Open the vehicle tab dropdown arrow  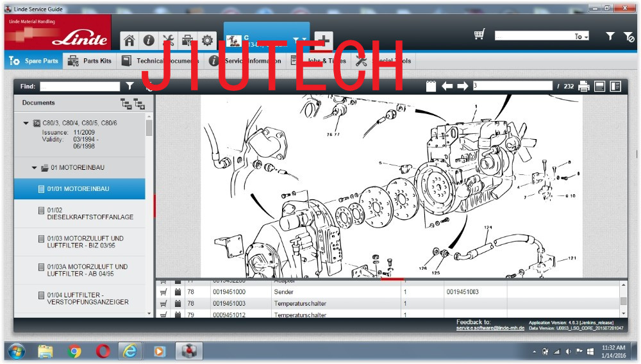(x=296, y=40)
